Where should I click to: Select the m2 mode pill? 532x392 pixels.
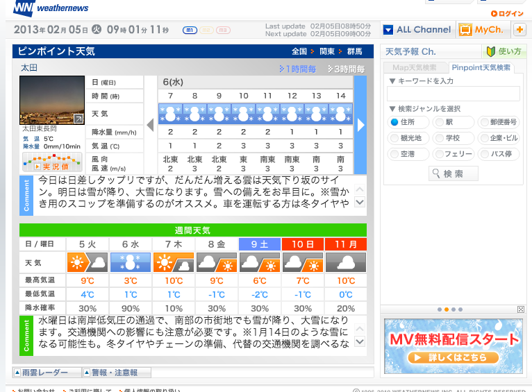pos(206,30)
